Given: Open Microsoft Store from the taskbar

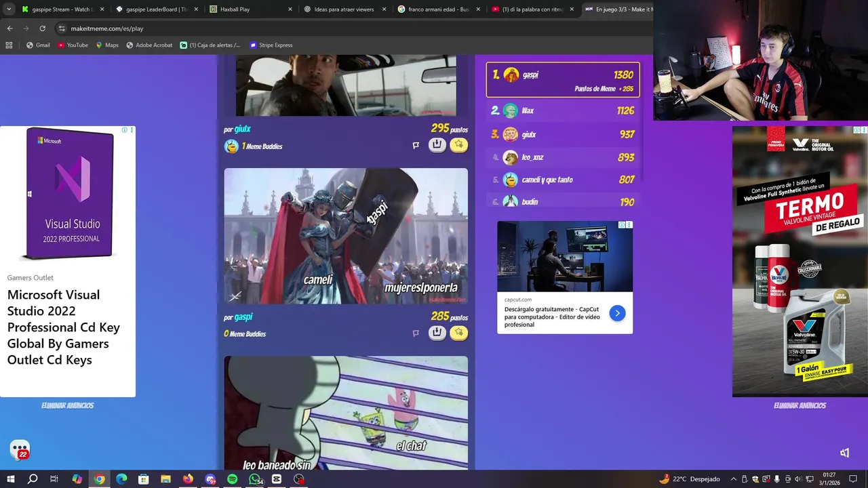Looking at the screenshot, I should click(143, 479).
